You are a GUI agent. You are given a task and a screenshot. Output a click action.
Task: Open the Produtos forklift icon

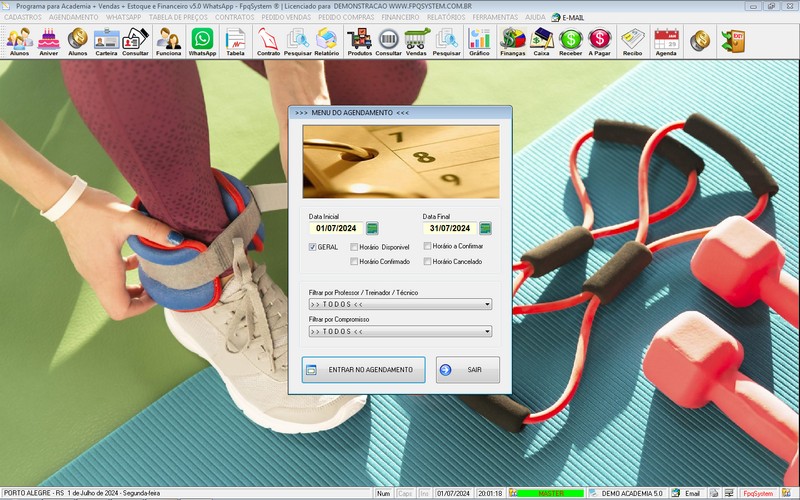click(360, 41)
